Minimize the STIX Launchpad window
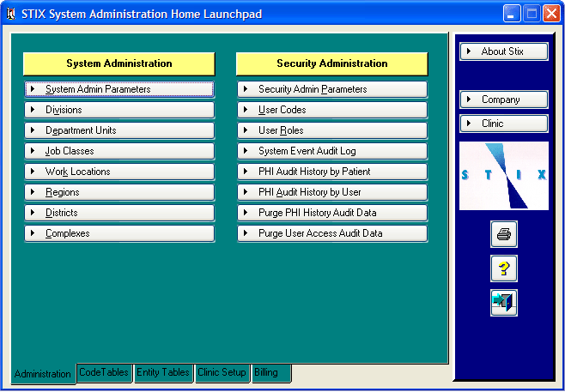 [512, 14]
